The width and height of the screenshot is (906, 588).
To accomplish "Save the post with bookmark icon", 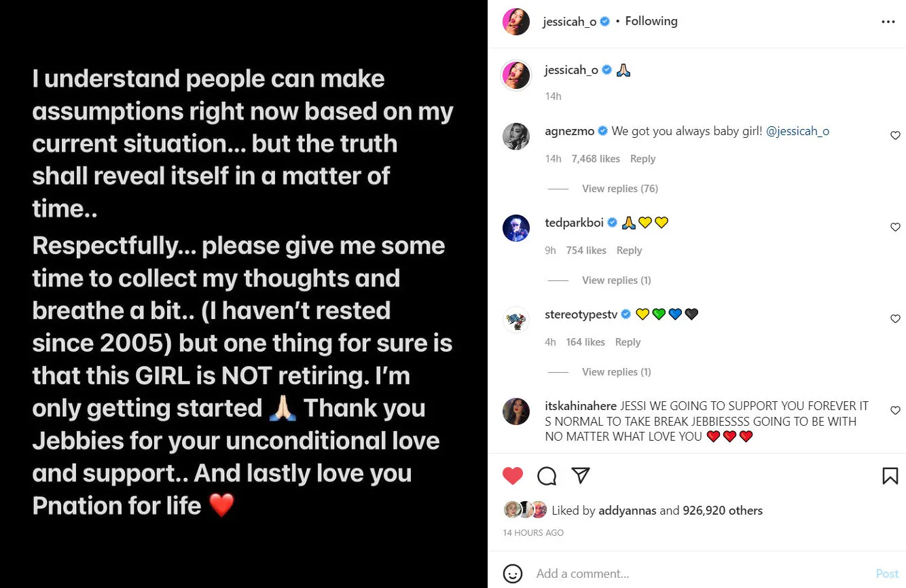I will (x=890, y=476).
